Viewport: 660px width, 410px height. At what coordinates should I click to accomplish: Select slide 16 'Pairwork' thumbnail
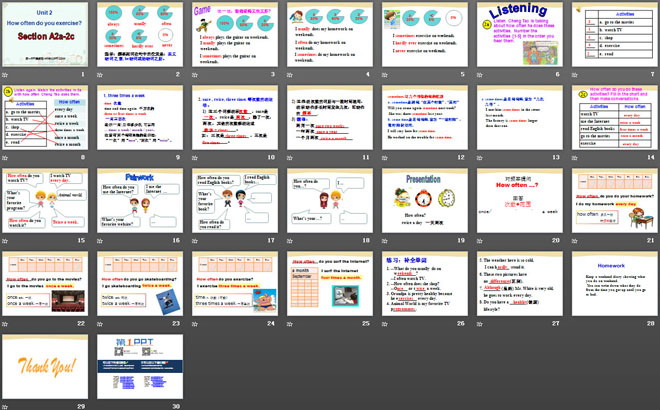[x=140, y=200]
